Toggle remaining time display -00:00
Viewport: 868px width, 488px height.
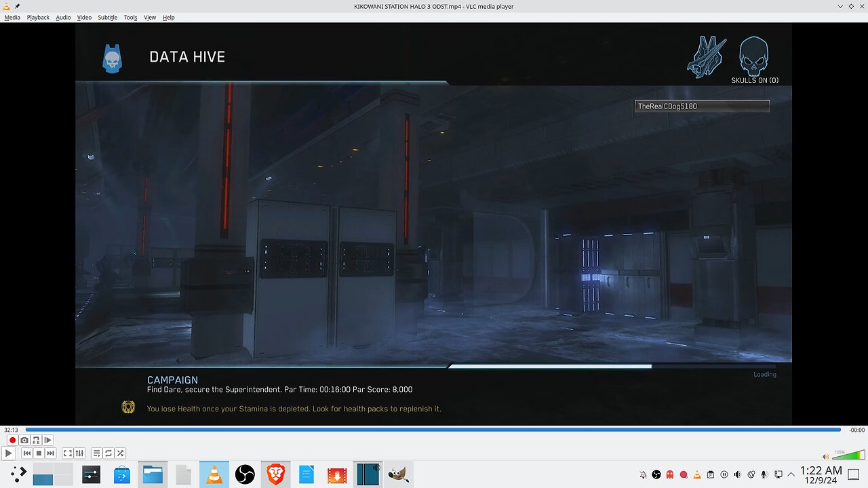coord(857,430)
